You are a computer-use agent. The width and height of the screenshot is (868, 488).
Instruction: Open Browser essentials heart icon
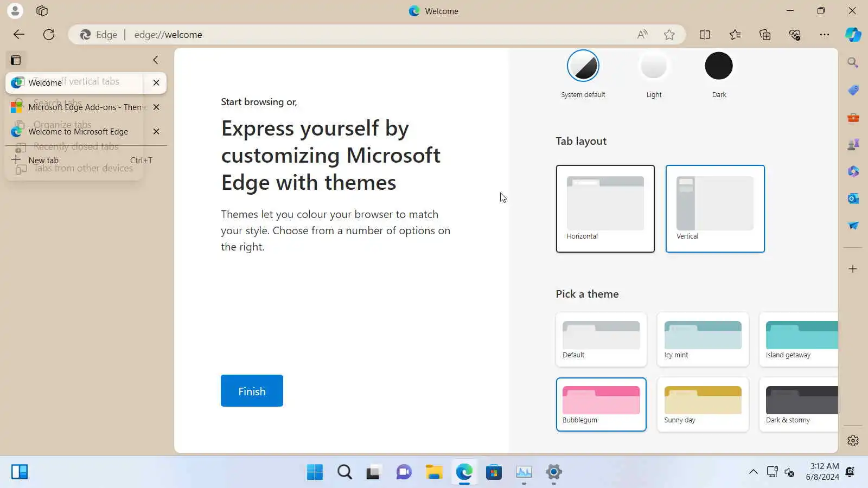(x=795, y=35)
